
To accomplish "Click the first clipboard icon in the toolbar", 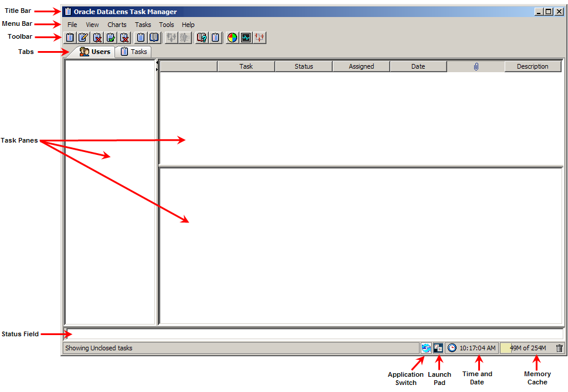I will click(70, 38).
